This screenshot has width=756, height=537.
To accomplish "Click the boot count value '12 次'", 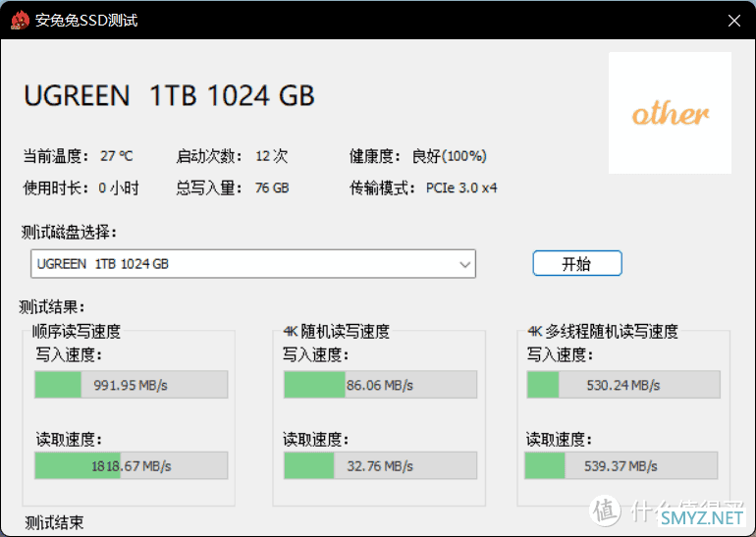I will (x=271, y=156).
